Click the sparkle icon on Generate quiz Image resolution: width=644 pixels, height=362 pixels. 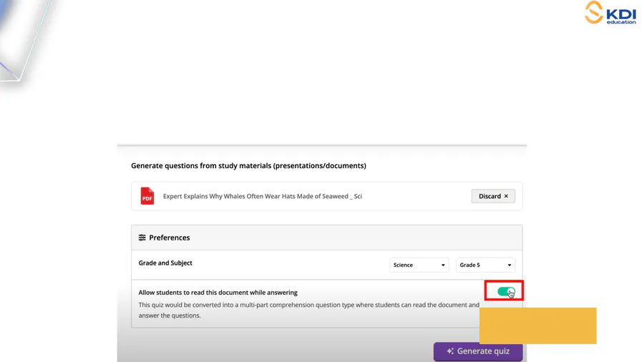[x=450, y=351]
